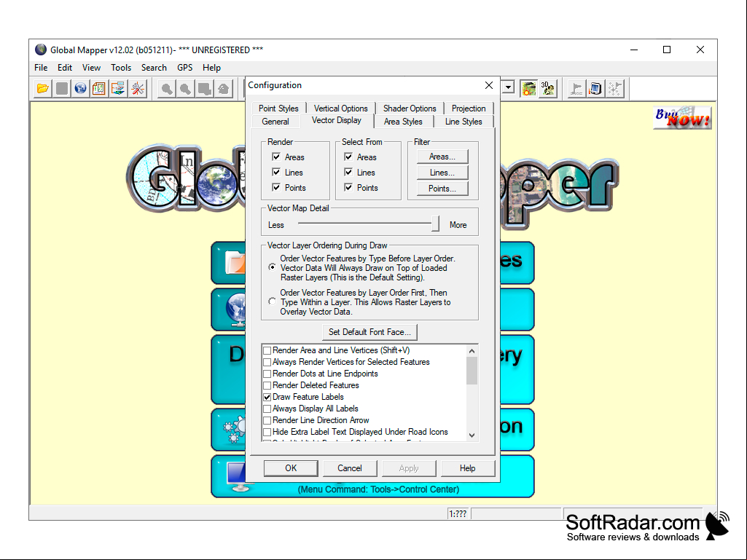
Task: Open the GPS menu
Action: (x=185, y=68)
